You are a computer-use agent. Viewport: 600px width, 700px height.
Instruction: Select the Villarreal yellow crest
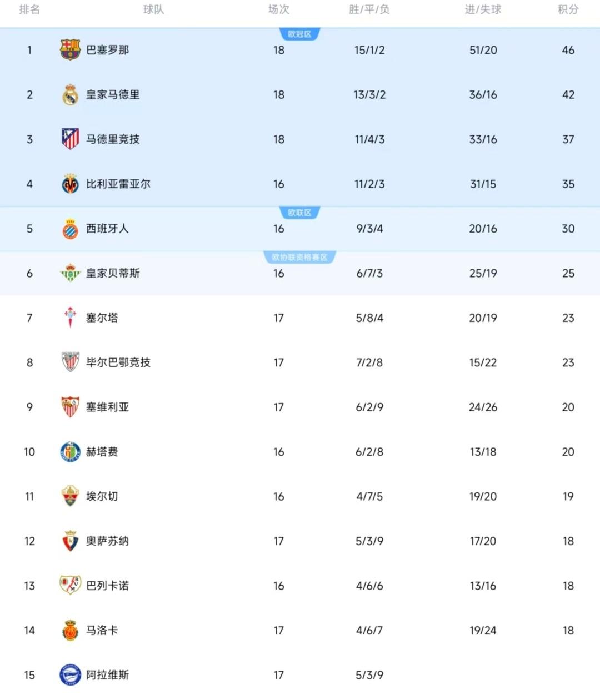(70, 184)
